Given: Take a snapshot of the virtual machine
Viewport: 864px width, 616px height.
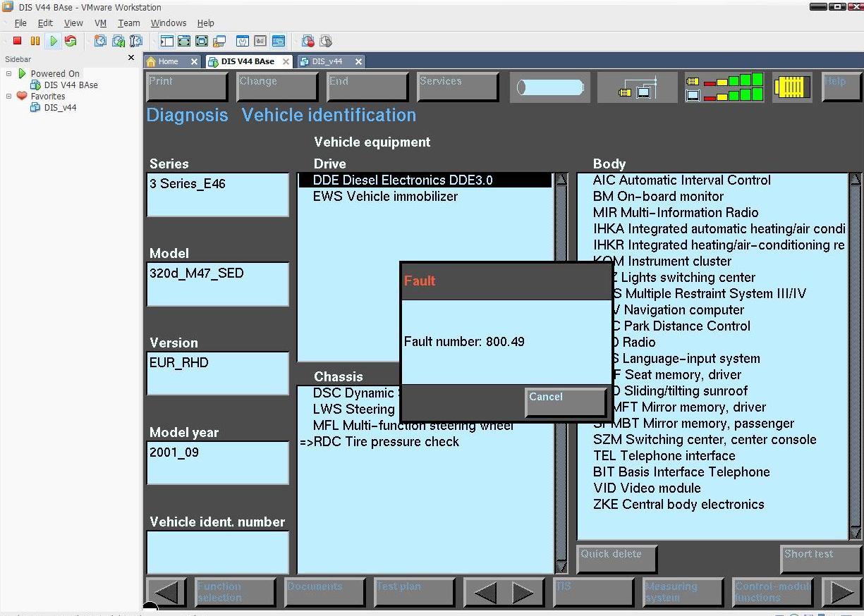Looking at the screenshot, I should tap(100, 41).
